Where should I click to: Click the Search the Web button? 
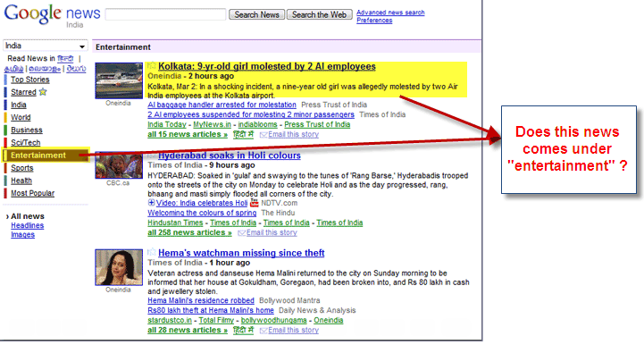[x=319, y=15]
